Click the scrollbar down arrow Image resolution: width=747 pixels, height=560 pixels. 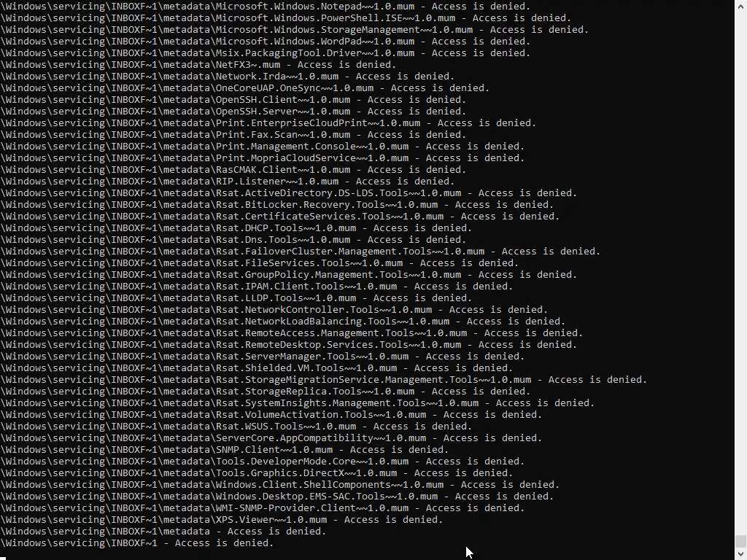[x=740, y=554]
